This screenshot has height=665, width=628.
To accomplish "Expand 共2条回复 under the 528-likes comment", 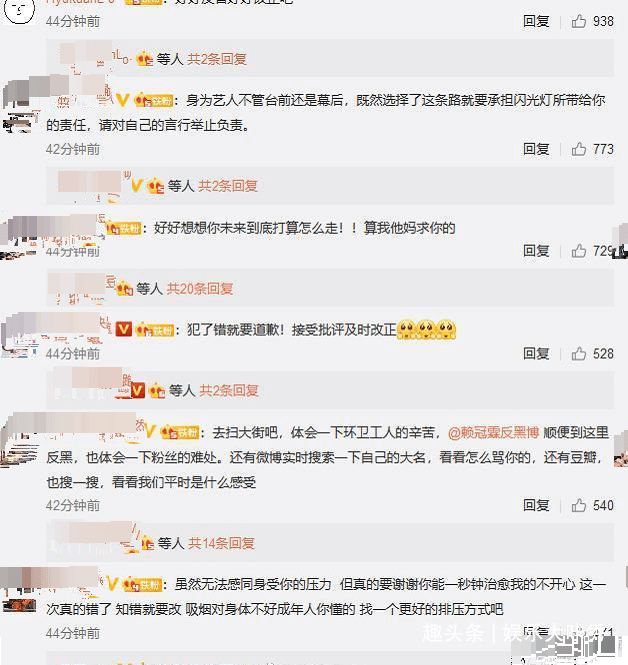I will pos(229,390).
